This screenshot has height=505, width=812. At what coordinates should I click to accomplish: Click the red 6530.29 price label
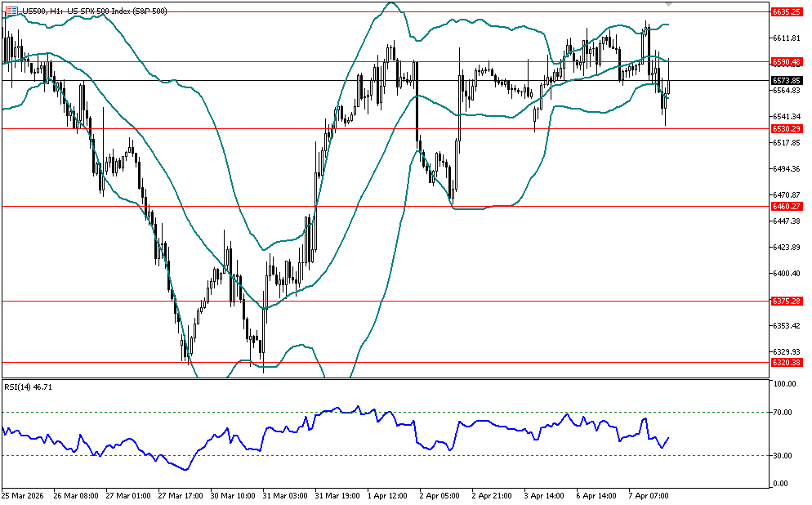785,128
